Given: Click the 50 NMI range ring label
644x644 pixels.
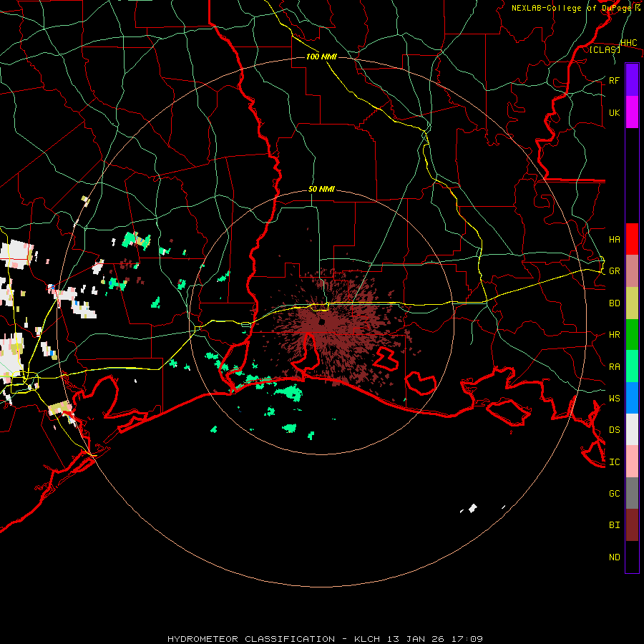Looking at the screenshot, I should [321, 190].
